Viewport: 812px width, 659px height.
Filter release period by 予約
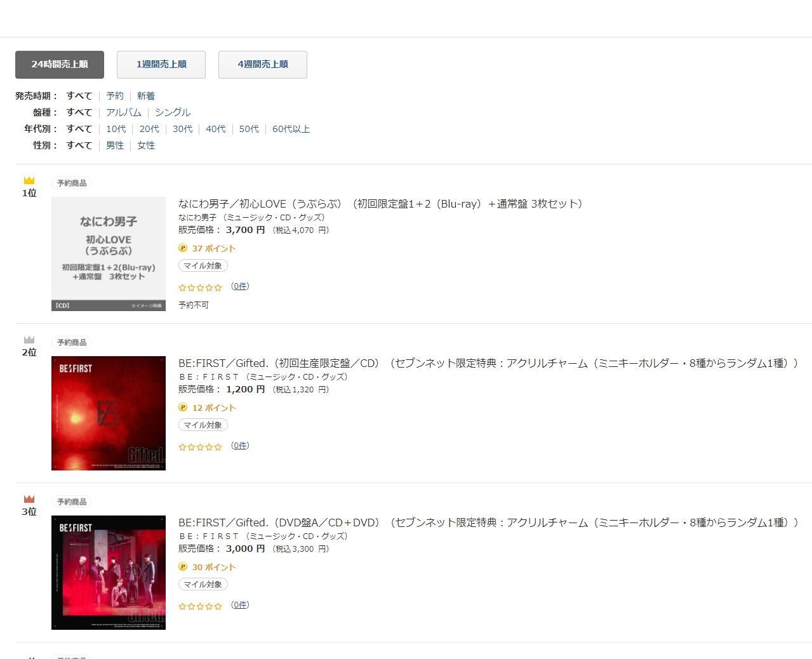pyautogui.click(x=115, y=96)
